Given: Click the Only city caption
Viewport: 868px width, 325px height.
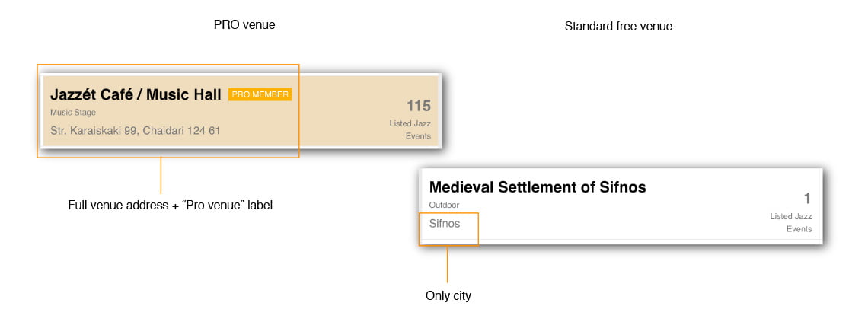Looking at the screenshot, I should (x=448, y=296).
